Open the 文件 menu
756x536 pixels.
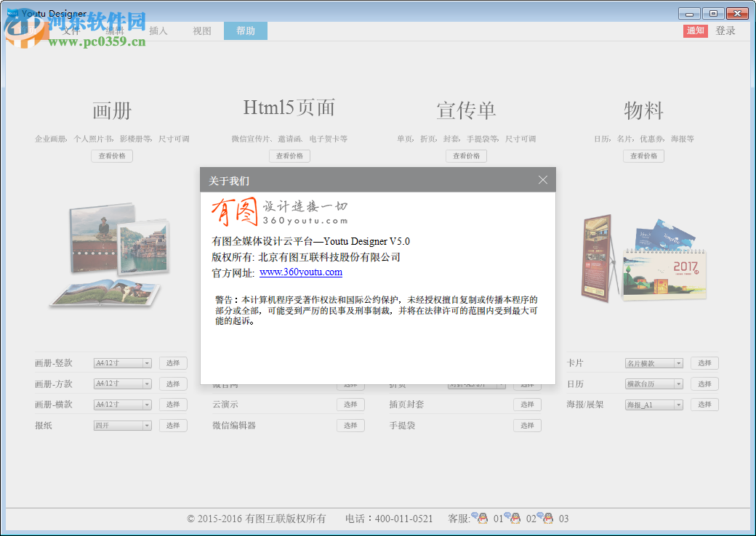70,31
